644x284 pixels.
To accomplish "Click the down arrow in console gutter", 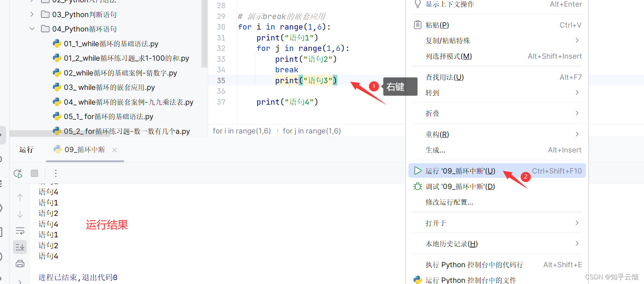I will pyautogui.click(x=20, y=214).
